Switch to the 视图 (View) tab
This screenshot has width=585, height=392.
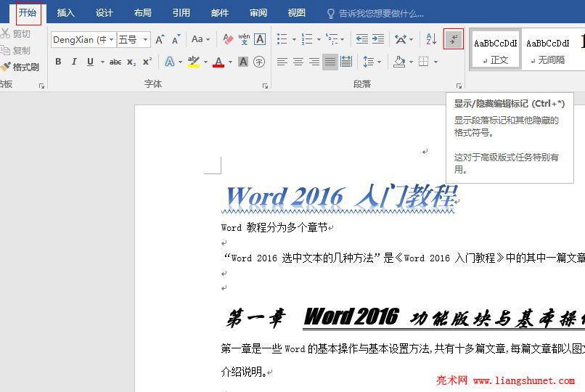click(297, 13)
